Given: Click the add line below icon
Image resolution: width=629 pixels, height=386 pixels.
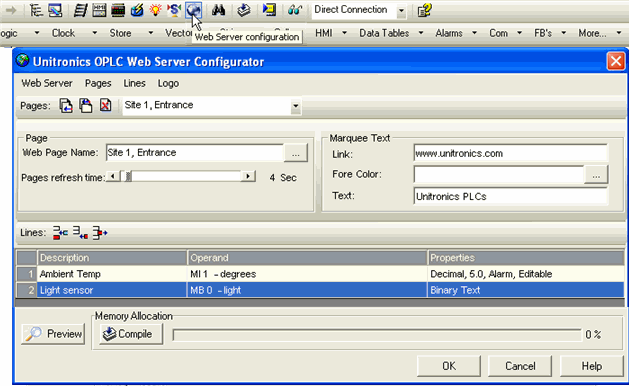Looking at the screenshot, I should click(x=80, y=232).
